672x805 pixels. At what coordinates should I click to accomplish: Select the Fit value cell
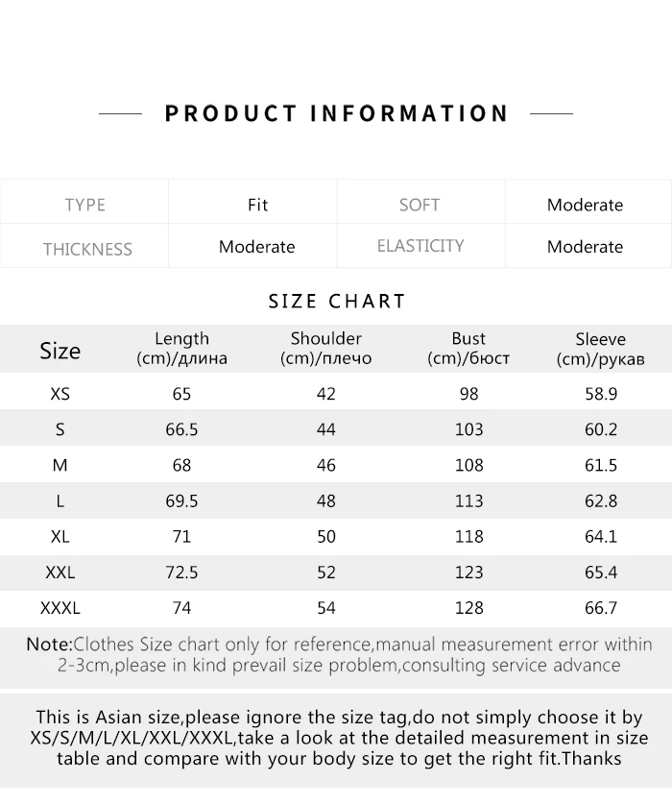click(257, 205)
